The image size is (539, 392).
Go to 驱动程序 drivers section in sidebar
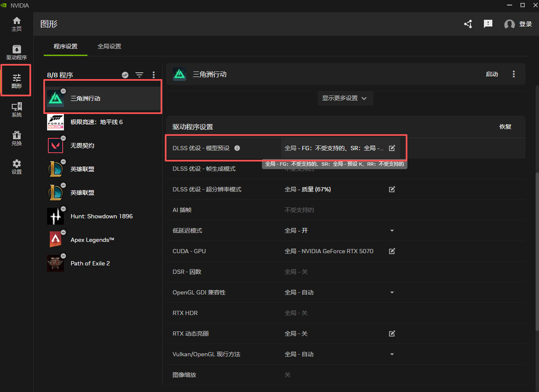point(16,52)
